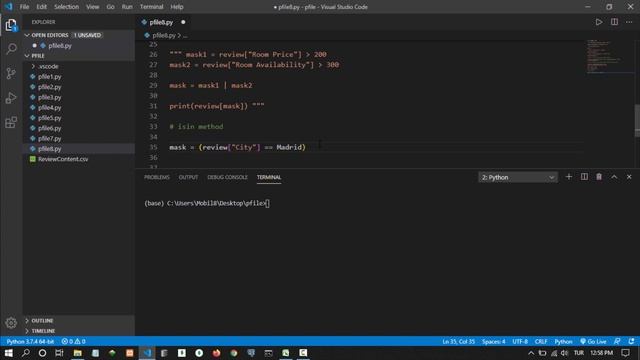Create a new terminal with plus icon

coord(569,177)
